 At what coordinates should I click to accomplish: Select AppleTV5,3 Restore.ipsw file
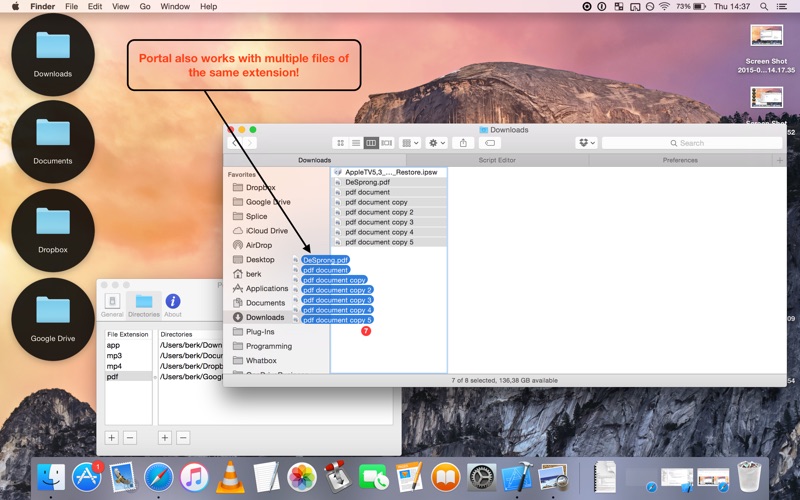click(389, 172)
